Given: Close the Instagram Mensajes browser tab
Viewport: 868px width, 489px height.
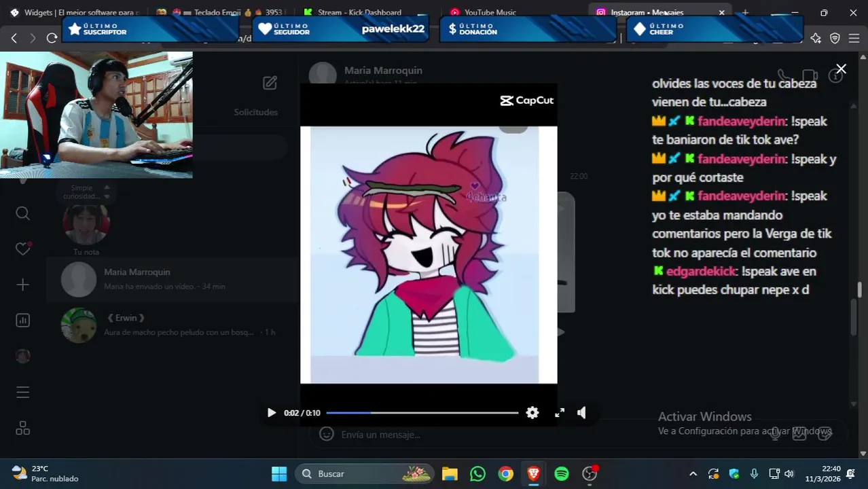Looking at the screenshot, I should click(721, 12).
